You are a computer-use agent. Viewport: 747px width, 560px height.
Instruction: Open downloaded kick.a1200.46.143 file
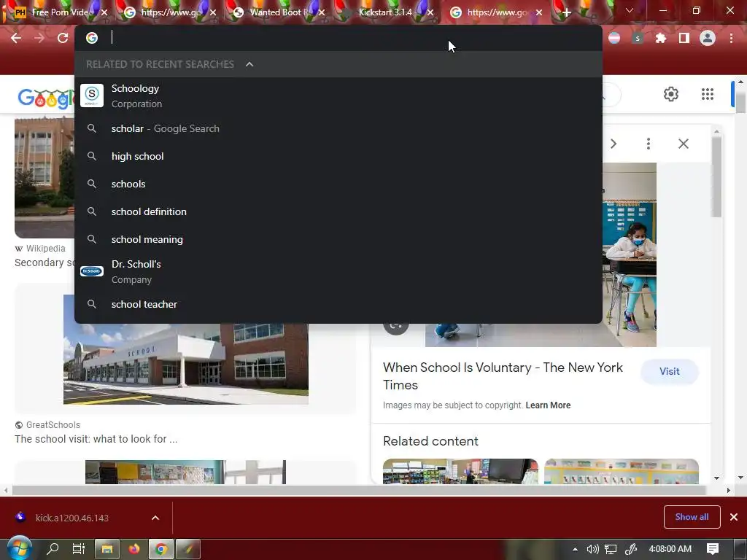tap(71, 518)
